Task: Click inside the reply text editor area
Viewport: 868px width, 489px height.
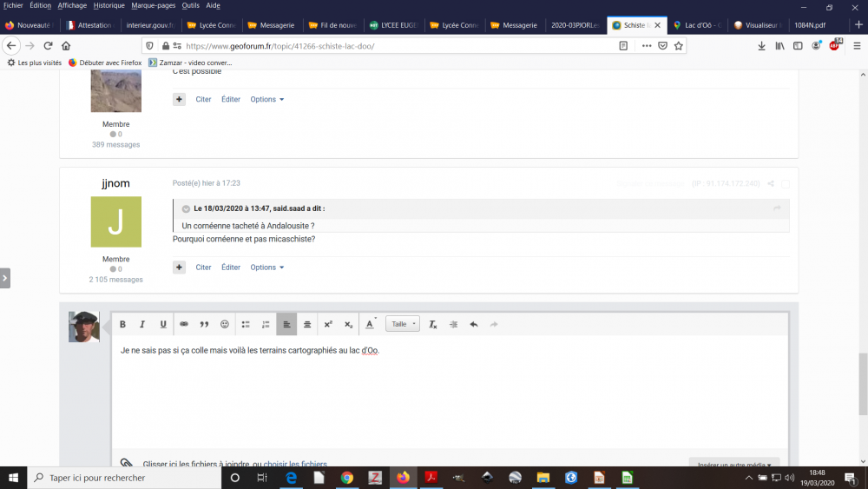Action: coord(450,392)
